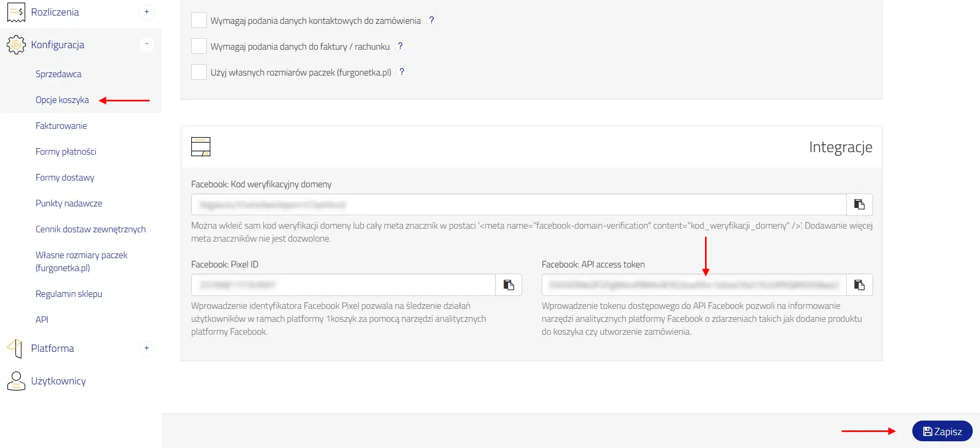Image resolution: width=980 pixels, height=448 pixels.
Task: Click the Użytkownicy person icon
Action: (16, 381)
